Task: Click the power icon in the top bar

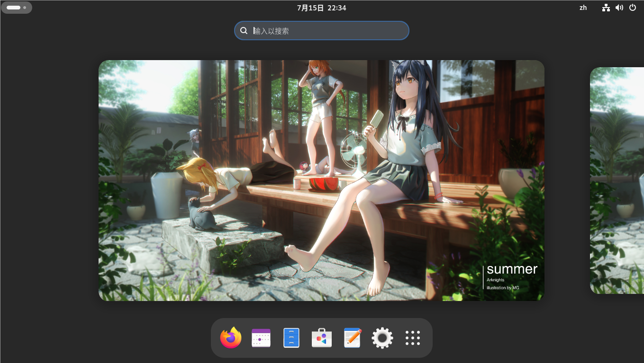Action: click(633, 8)
